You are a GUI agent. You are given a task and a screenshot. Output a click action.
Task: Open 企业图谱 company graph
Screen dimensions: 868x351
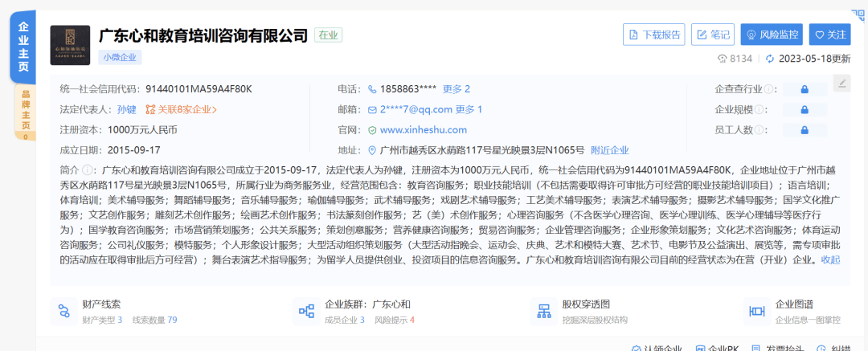794,304
